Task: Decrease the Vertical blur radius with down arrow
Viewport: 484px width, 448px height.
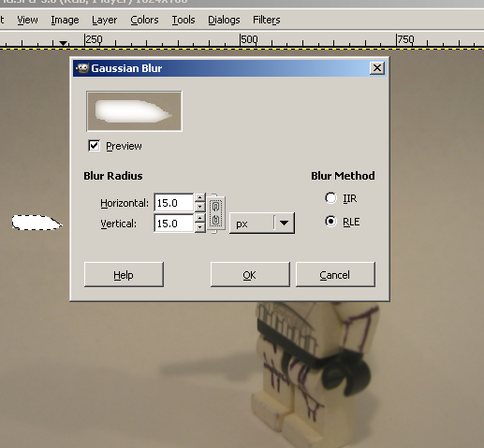Action: point(199,227)
